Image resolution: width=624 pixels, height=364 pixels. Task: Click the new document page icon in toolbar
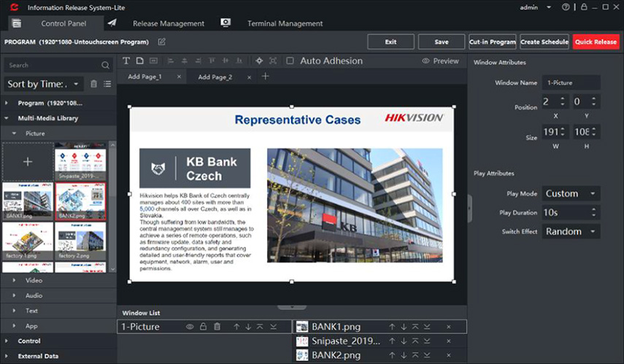pyautogui.click(x=139, y=61)
